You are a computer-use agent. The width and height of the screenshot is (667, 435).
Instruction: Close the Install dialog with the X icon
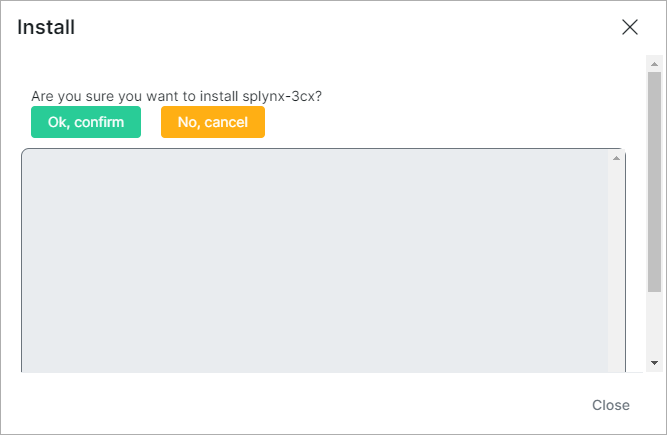point(630,27)
